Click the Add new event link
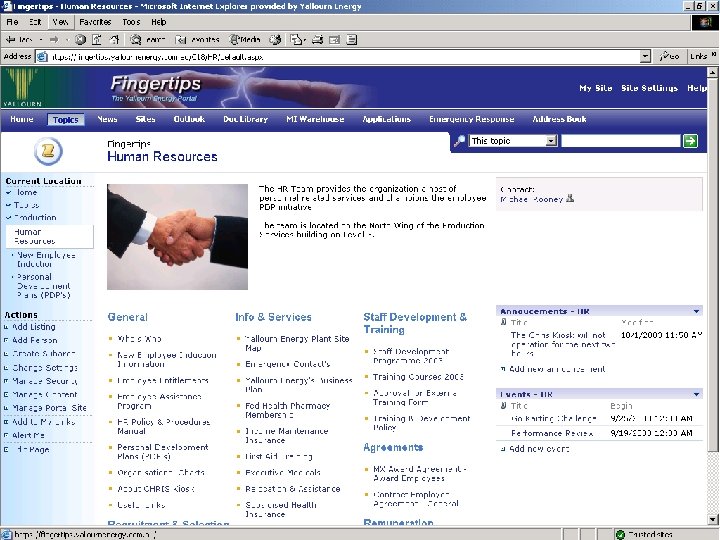 tap(539, 449)
